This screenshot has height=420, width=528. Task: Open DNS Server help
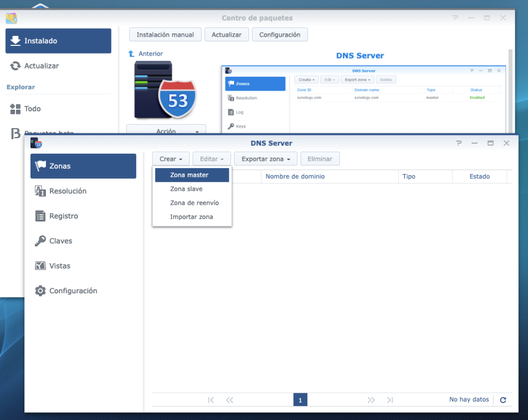pyautogui.click(x=459, y=143)
